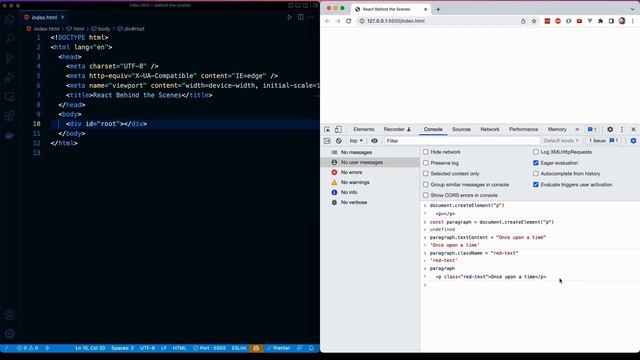Show more DevTools tabs with chevron
640x360 pixels.
[x=577, y=129]
